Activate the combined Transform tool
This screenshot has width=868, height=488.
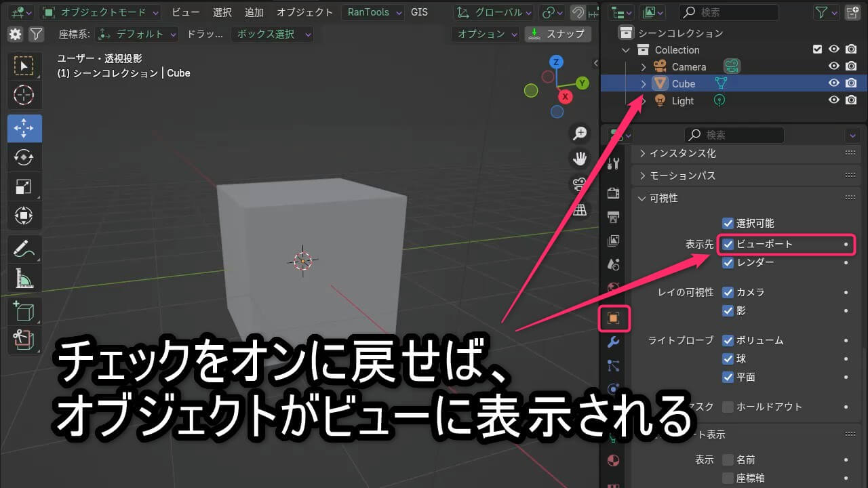point(24,216)
